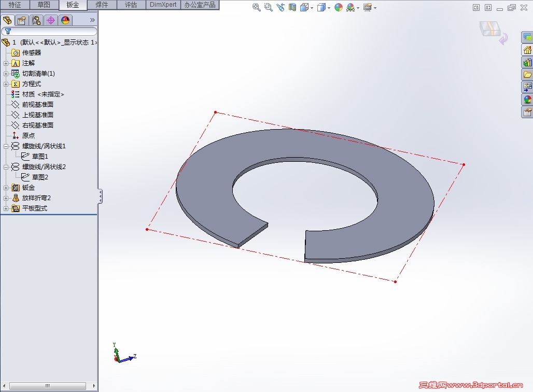Select the 传感器 tree item

tap(32, 53)
